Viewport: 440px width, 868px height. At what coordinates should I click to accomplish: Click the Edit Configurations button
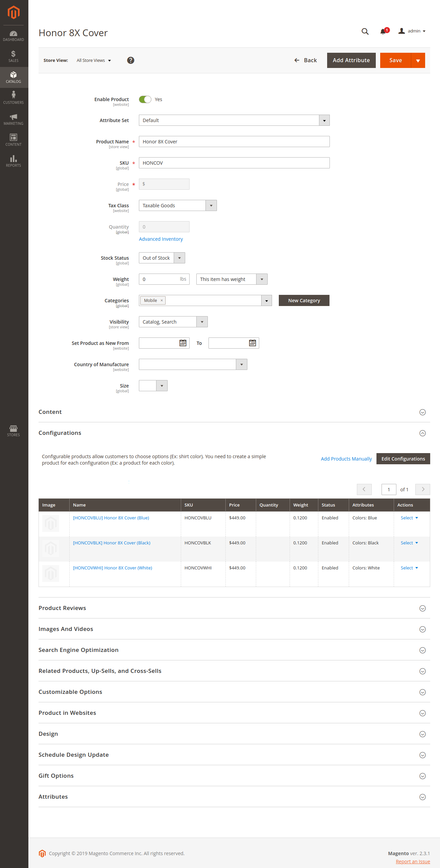pos(403,459)
